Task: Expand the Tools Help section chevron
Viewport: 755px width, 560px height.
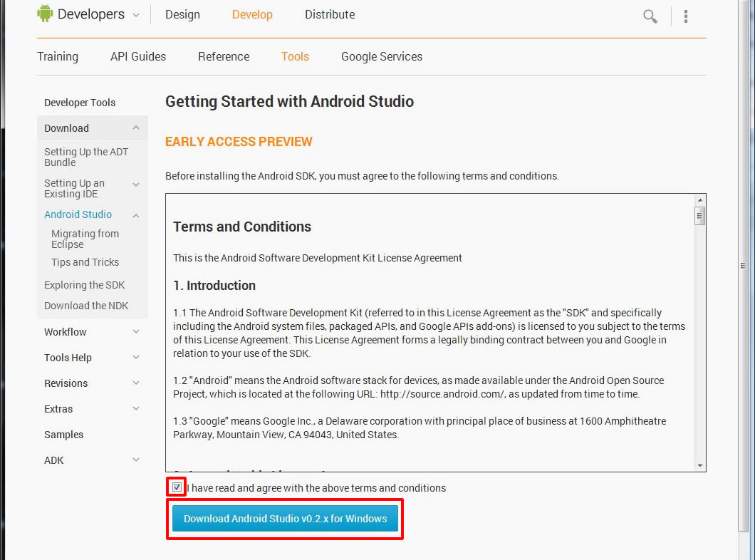Action: pos(136,357)
